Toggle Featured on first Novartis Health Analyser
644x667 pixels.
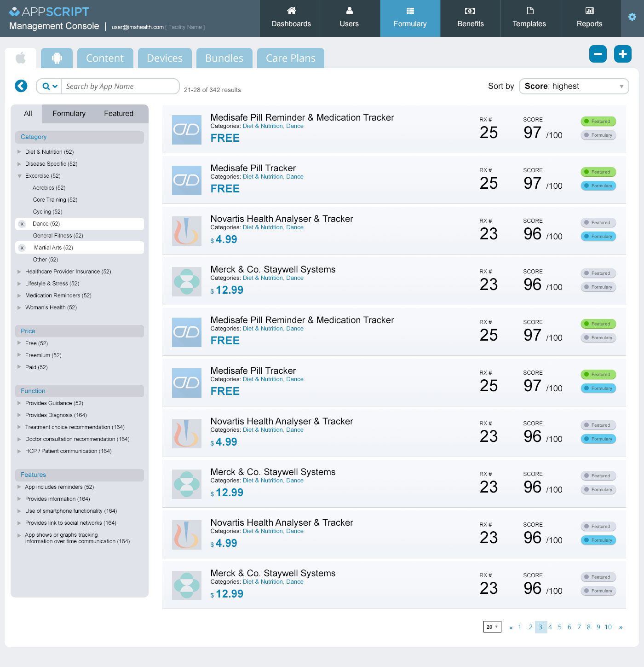coord(598,223)
